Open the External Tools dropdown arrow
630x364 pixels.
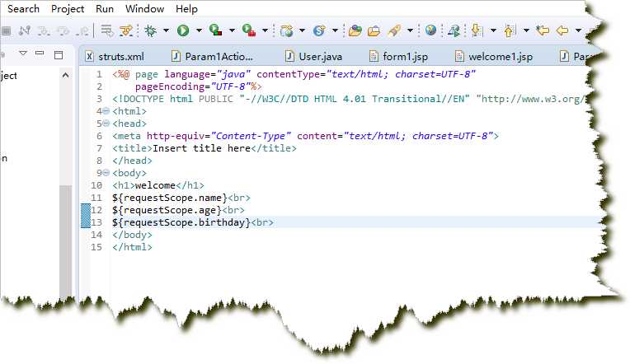point(266,30)
